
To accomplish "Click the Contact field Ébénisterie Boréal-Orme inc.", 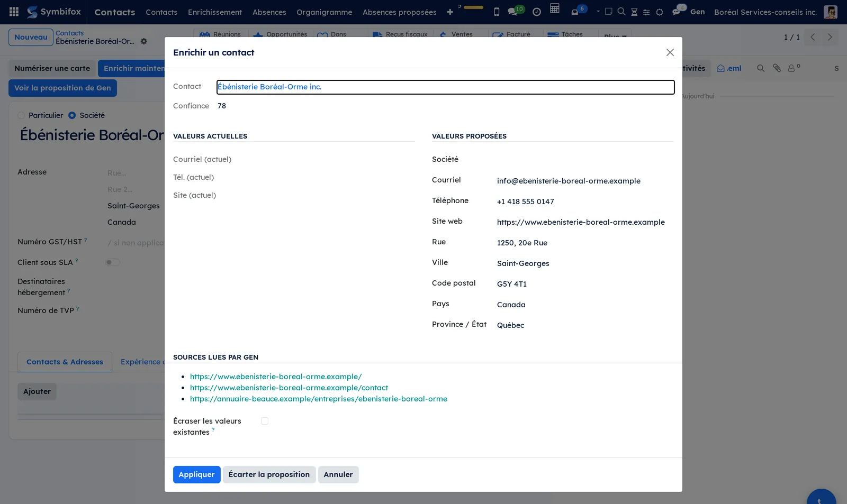I will point(445,87).
